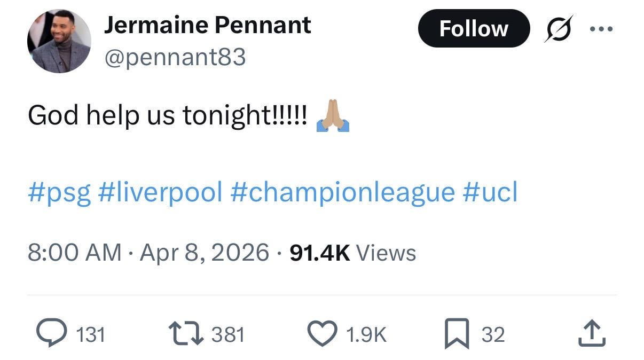Open Jermaine Pennant's profile picture
644x360 pixels.
pyautogui.click(x=59, y=41)
